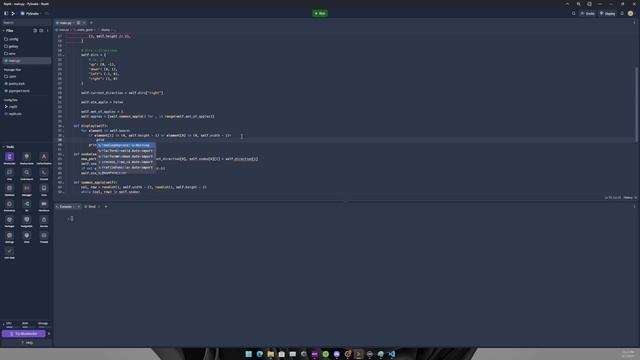Click the Try Ghostwriter button
The height and width of the screenshot is (360, 640).
point(24,334)
